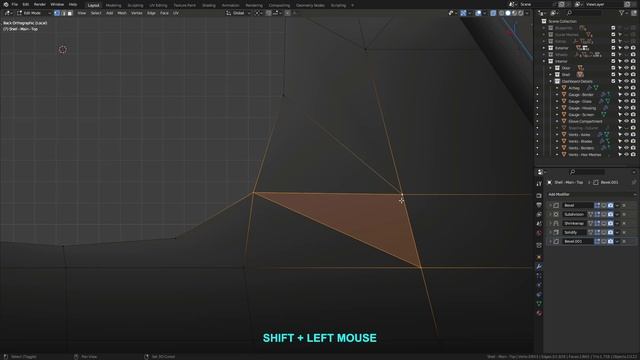Open the Vertex menu

tap(136, 13)
